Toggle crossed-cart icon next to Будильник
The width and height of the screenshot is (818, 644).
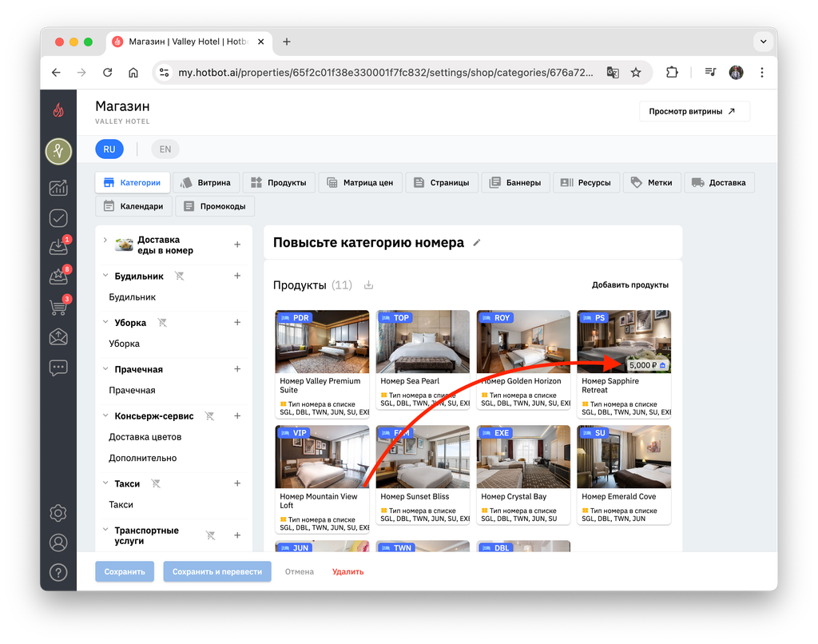pyautogui.click(x=180, y=276)
